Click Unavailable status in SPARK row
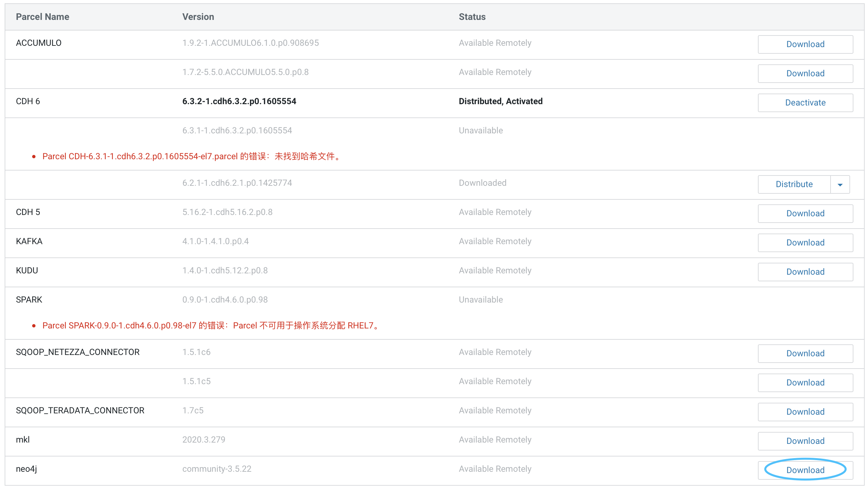Image resolution: width=868 pixels, height=487 pixels. point(481,300)
